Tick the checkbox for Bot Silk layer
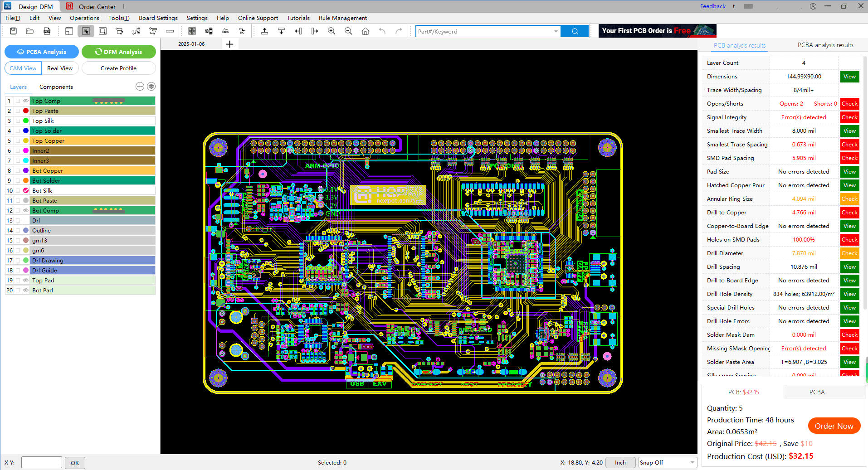The height and width of the screenshot is (470, 868). (18, 191)
